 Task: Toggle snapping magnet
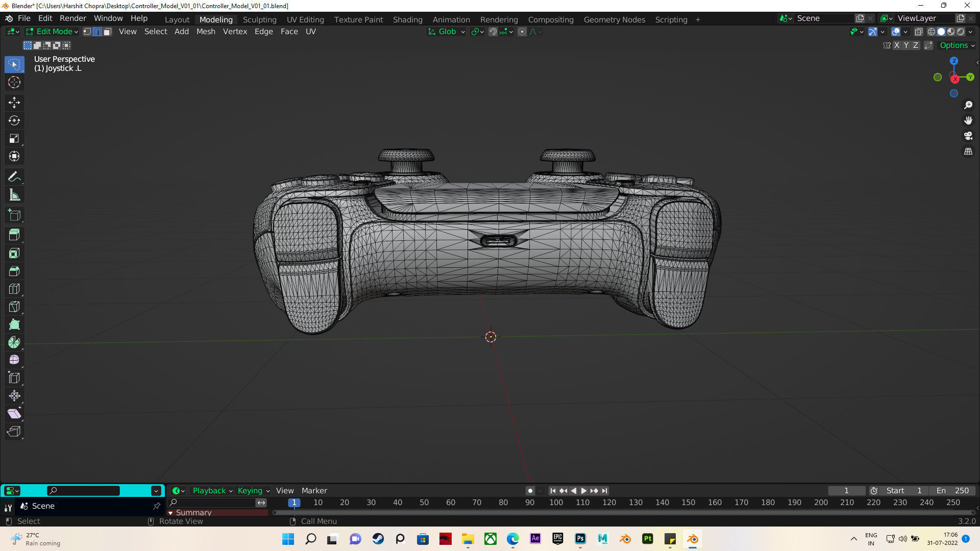click(493, 32)
